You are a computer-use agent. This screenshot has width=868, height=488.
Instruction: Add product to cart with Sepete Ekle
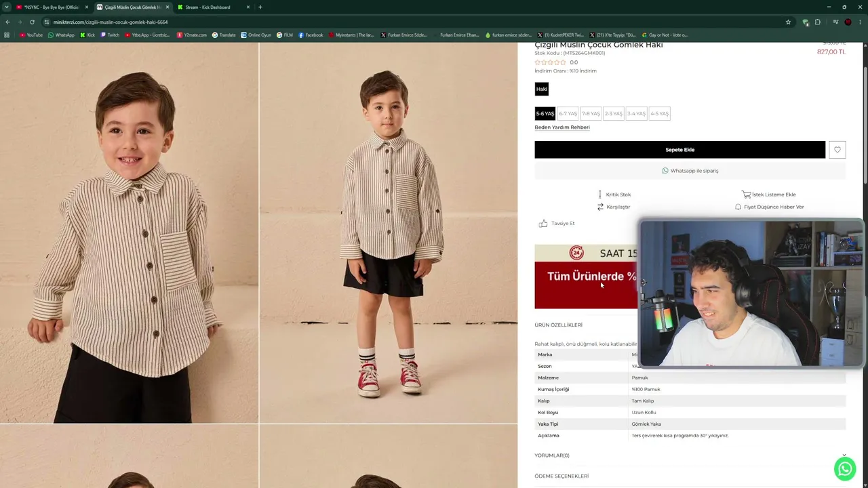pos(679,150)
